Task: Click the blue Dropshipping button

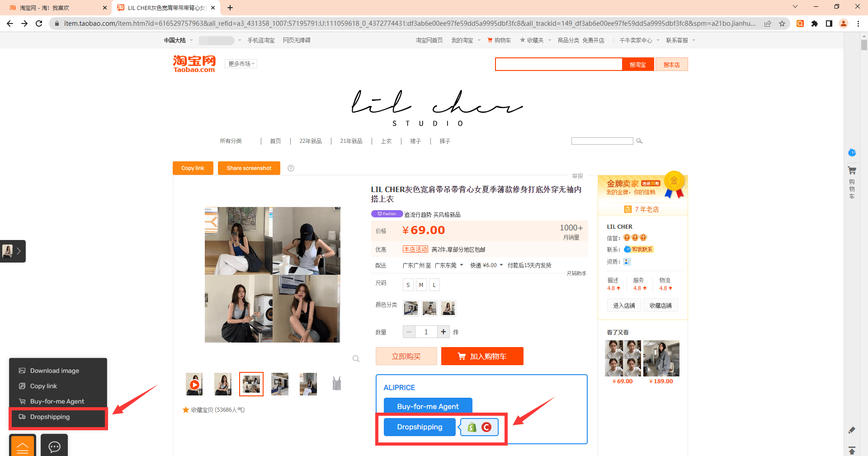Action: tap(420, 427)
